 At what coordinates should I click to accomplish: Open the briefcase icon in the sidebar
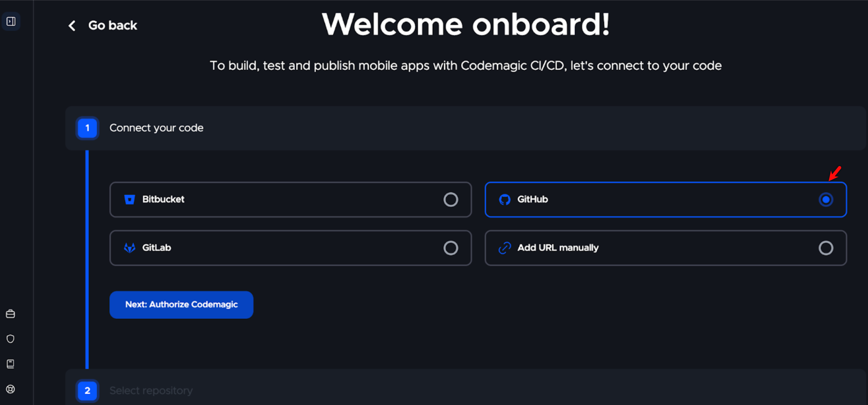pos(10,313)
